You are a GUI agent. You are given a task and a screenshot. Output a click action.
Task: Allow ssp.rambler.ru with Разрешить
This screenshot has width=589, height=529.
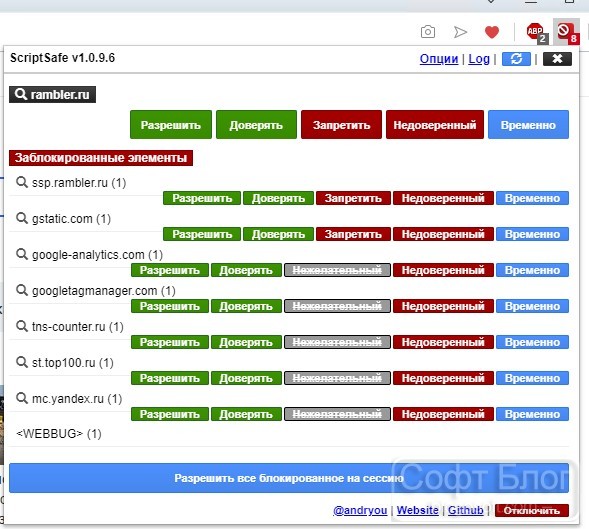pos(202,198)
